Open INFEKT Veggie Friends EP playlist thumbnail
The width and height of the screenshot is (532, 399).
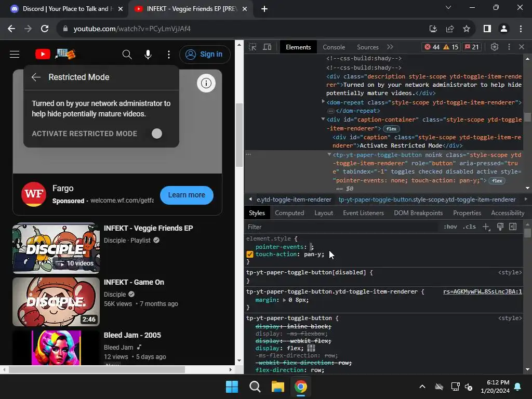(x=56, y=248)
